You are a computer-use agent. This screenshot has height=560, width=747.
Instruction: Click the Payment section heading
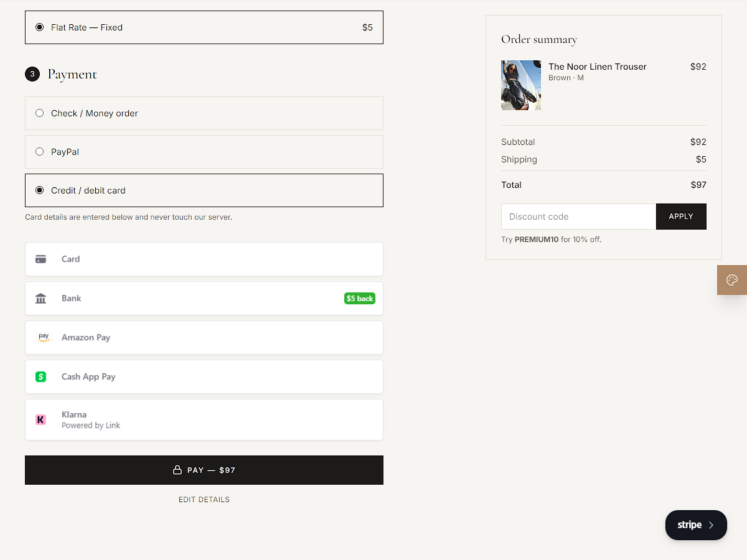pos(72,74)
